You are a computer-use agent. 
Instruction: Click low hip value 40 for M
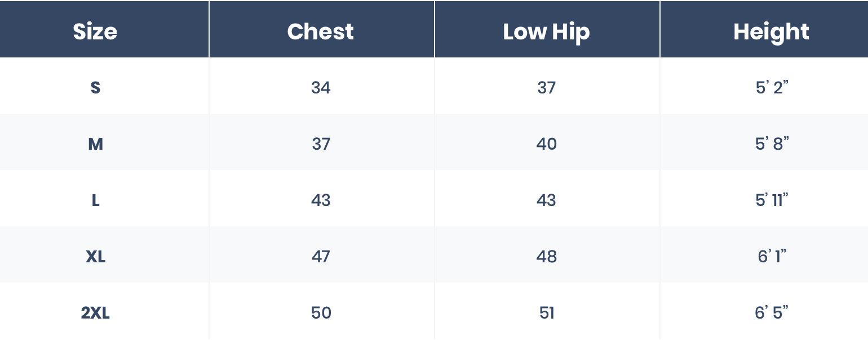(x=546, y=144)
